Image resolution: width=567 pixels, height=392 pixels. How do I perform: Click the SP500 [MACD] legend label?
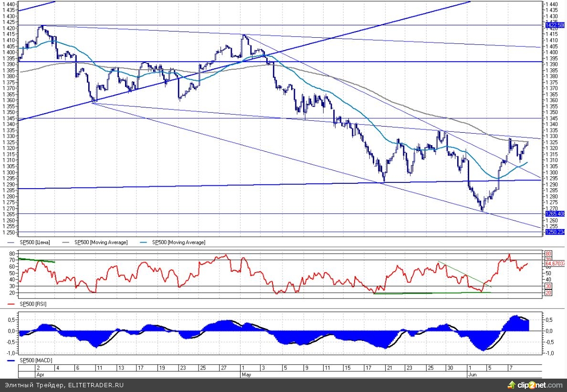[x=36, y=360]
